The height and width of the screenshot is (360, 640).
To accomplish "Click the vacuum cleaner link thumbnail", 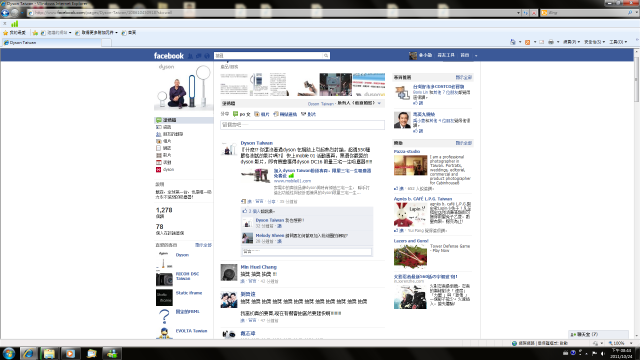I will pos(256,176).
